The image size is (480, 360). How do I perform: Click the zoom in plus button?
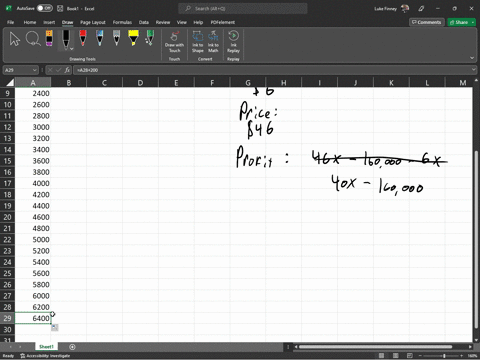pos(461,356)
